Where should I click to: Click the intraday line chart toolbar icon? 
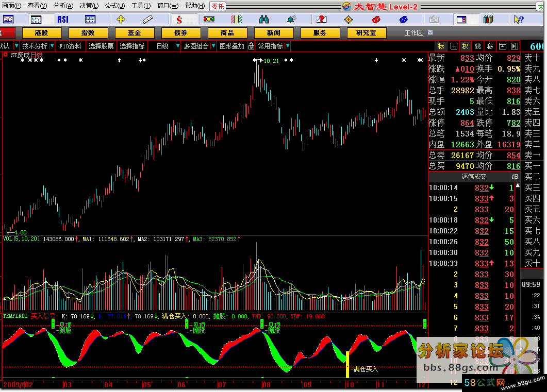8,20
